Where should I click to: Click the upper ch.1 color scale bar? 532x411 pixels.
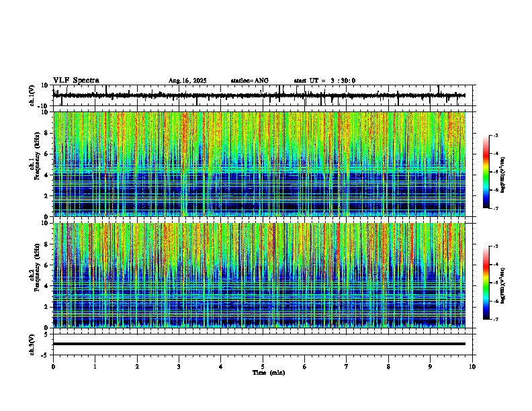point(486,172)
